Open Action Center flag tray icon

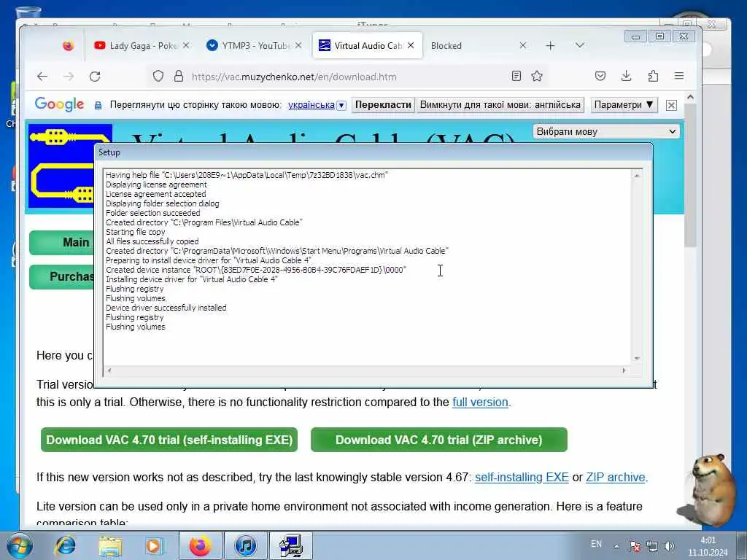(635, 546)
